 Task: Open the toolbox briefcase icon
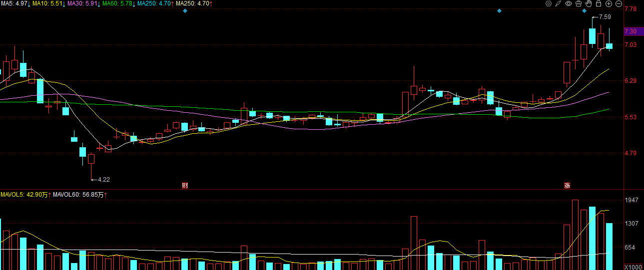(x=579, y=3)
